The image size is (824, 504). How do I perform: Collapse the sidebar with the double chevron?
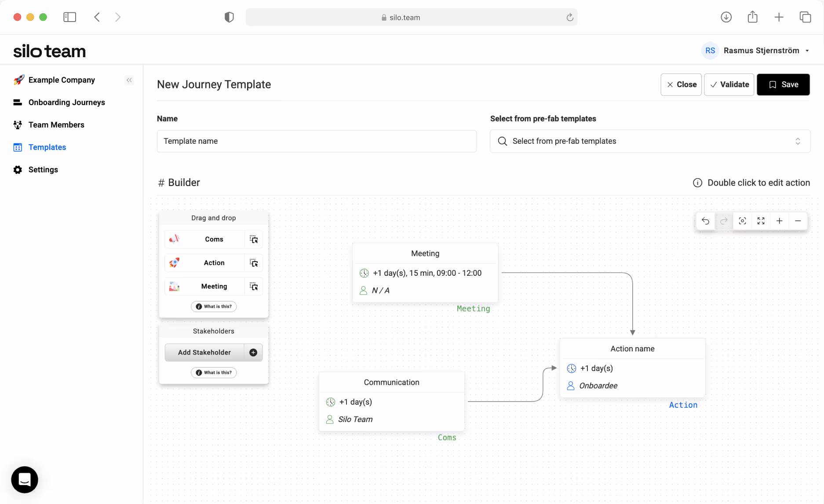click(x=129, y=80)
